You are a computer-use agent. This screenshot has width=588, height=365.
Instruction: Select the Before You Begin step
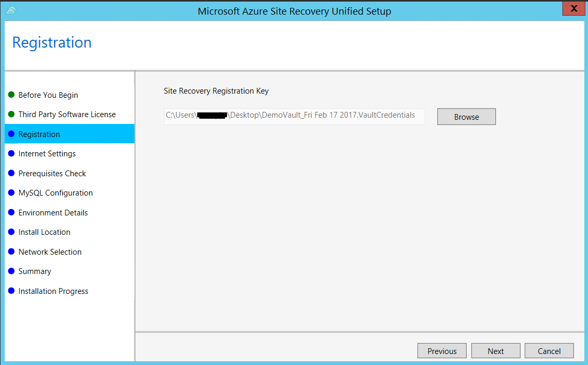pos(48,95)
